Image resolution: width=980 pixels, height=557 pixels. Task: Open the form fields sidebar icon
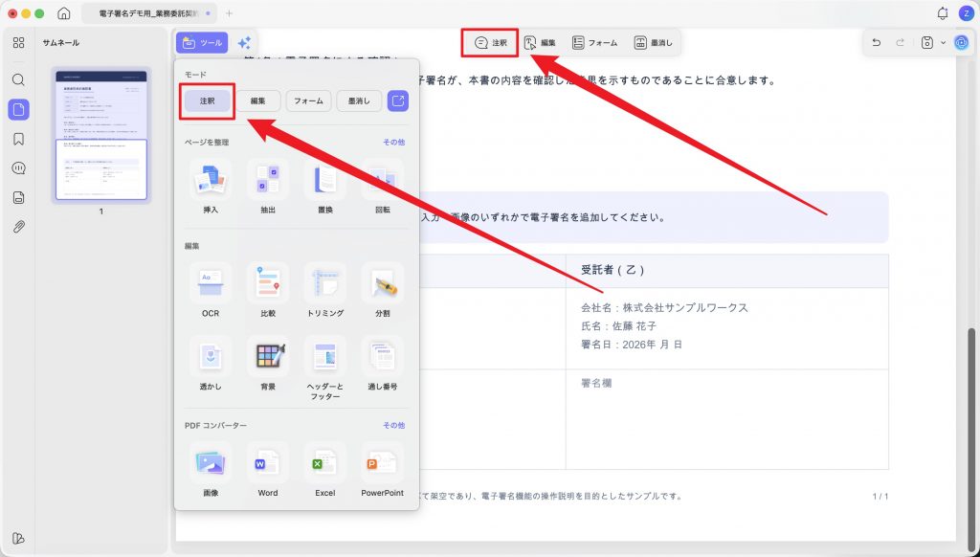pos(19,197)
